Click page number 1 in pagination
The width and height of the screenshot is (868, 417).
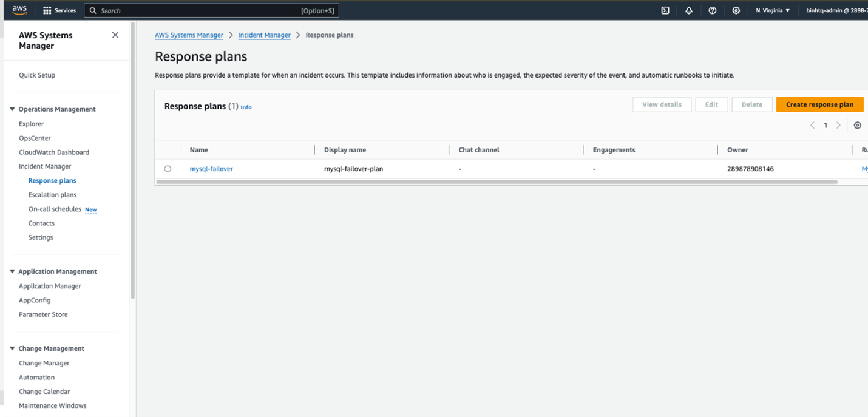[826, 126]
